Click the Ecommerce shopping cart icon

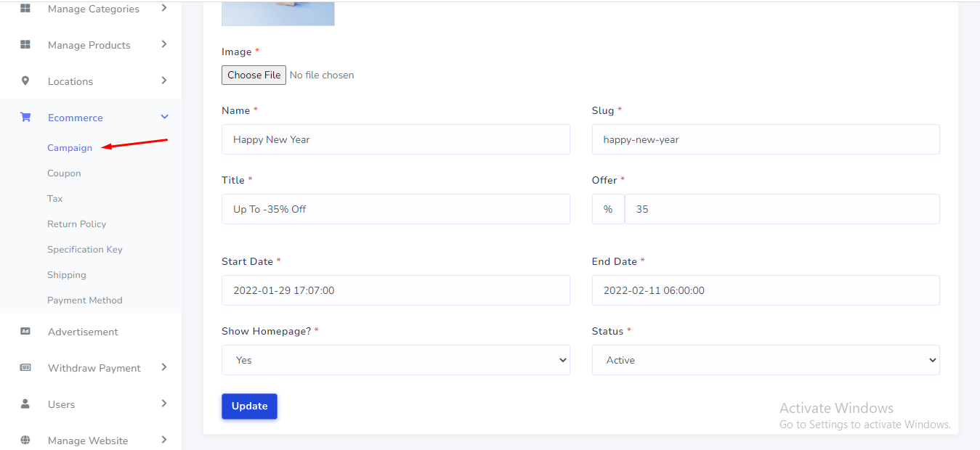[25, 118]
